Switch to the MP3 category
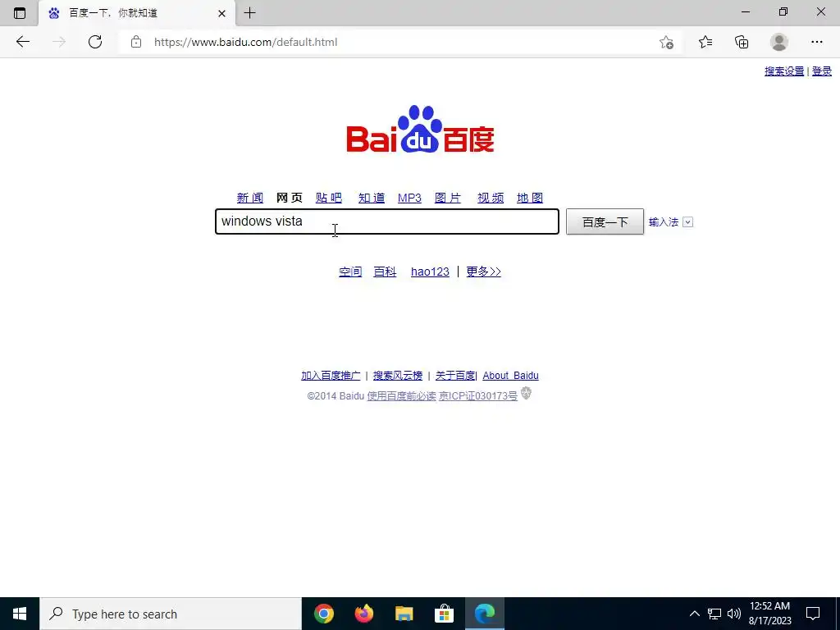The image size is (840, 630). (x=410, y=198)
